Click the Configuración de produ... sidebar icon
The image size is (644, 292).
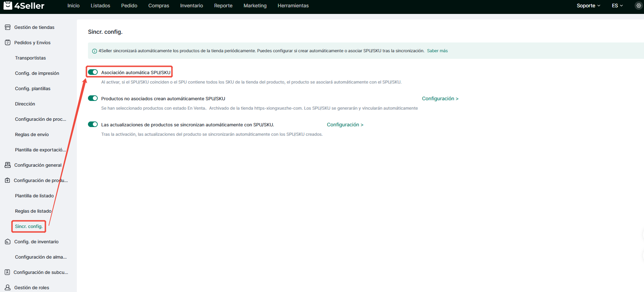pyautogui.click(x=8, y=180)
